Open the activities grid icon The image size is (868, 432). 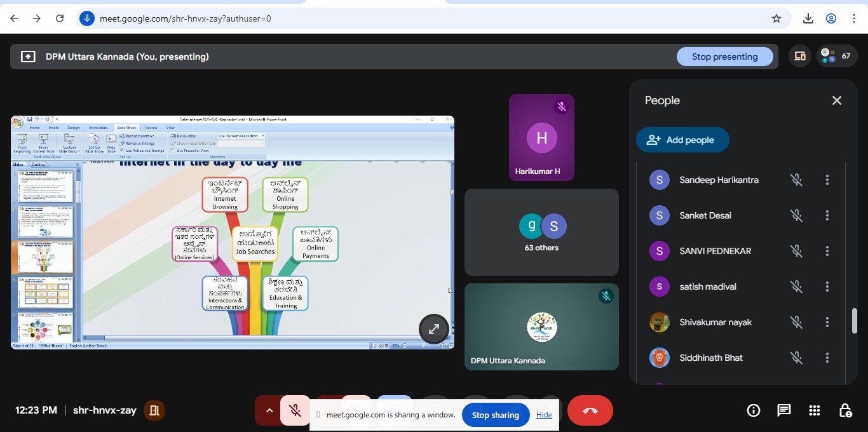pos(815,410)
